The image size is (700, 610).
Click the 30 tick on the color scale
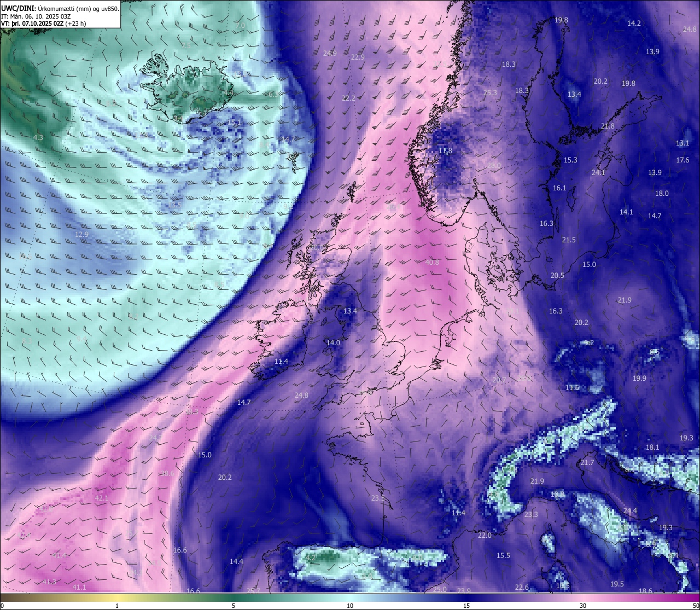[x=583, y=606]
